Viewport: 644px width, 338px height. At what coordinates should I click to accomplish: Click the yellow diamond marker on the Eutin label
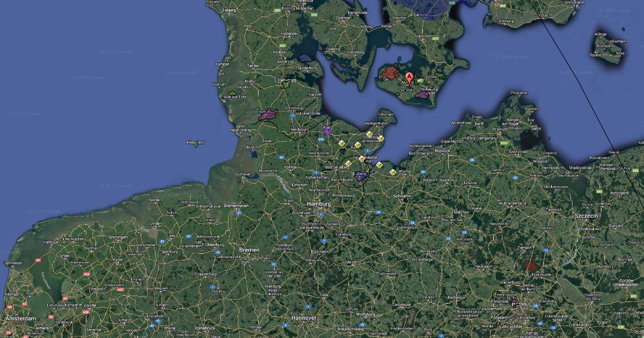click(x=357, y=145)
